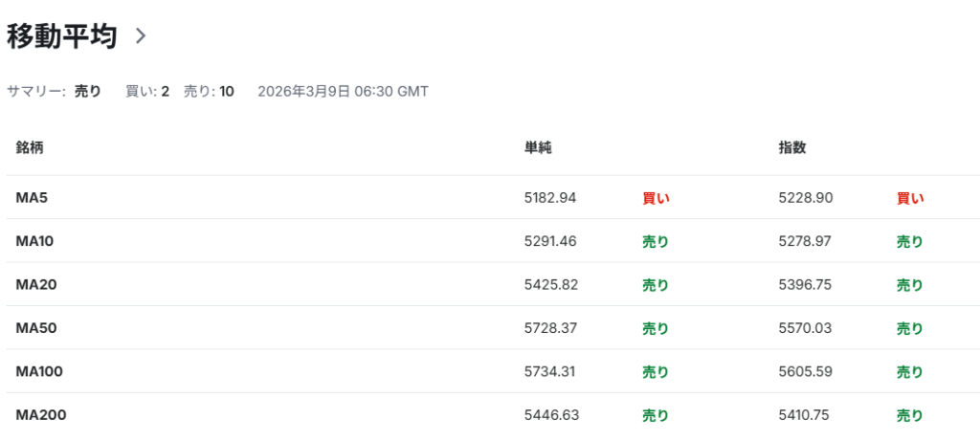Click MA10 simple value 5291.46
This screenshot has width=980, height=442.
click(x=550, y=241)
